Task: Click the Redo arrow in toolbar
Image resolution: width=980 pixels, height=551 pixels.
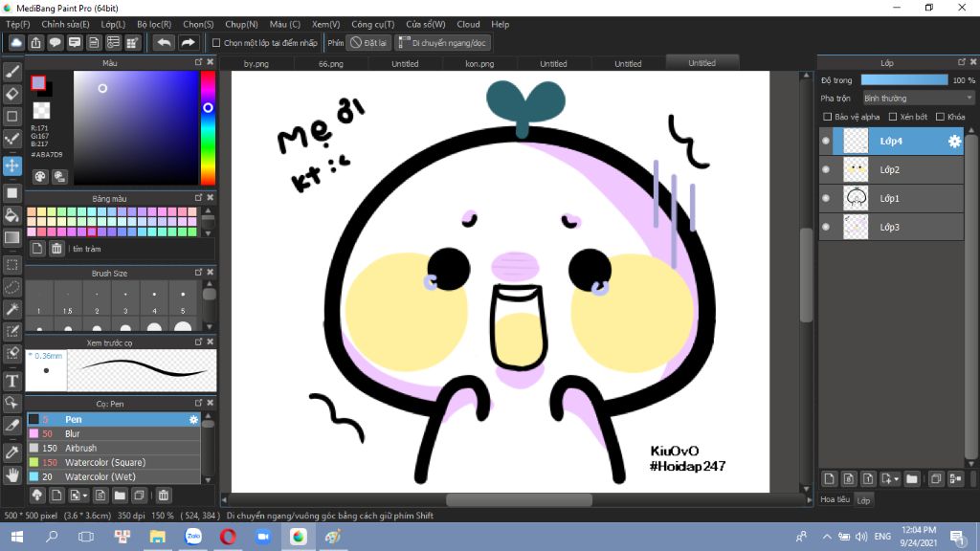Action: point(188,42)
